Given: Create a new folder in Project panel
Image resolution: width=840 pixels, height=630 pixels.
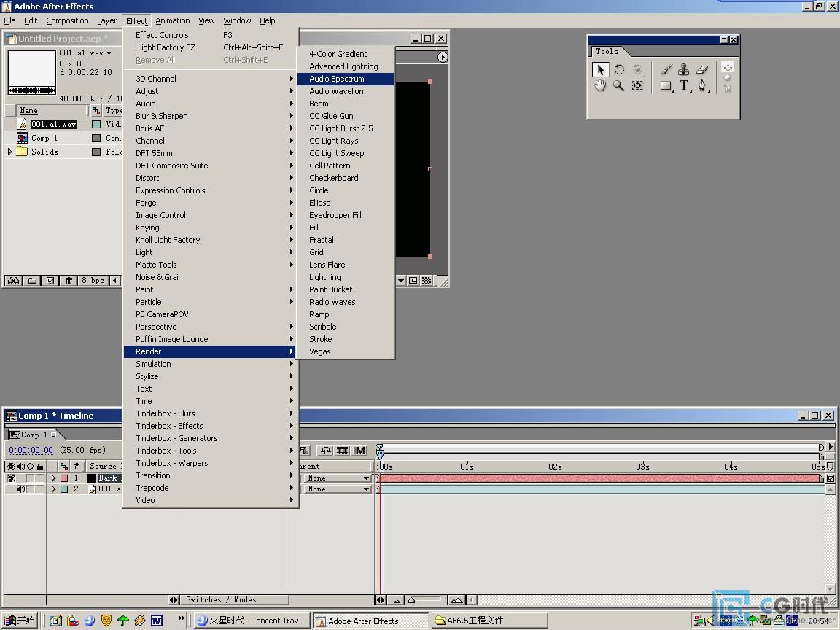Looking at the screenshot, I should point(32,280).
